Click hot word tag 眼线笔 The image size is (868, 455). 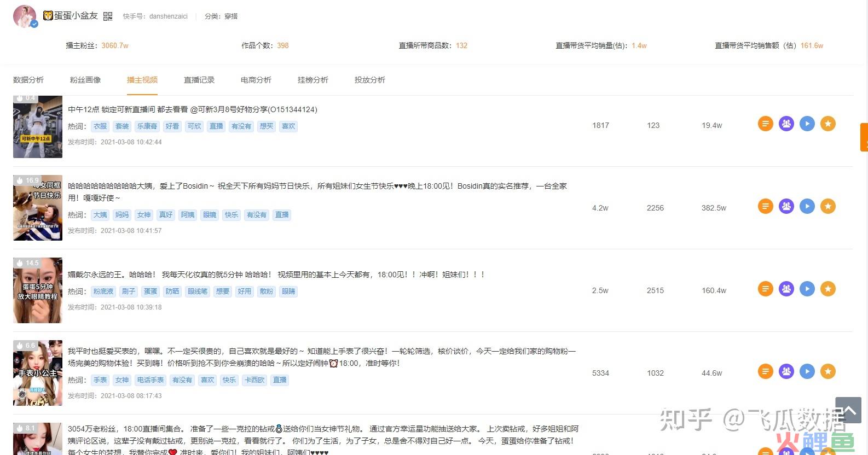coord(198,291)
